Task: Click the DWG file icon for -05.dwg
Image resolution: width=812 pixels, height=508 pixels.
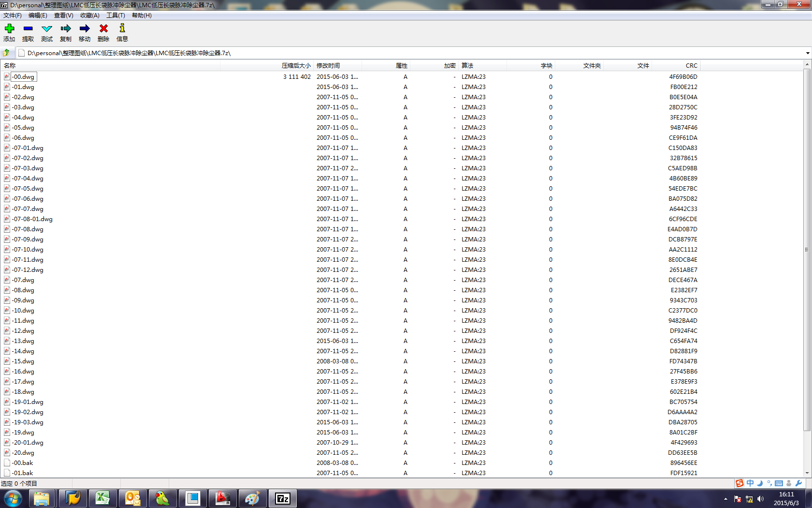Action: [7, 128]
